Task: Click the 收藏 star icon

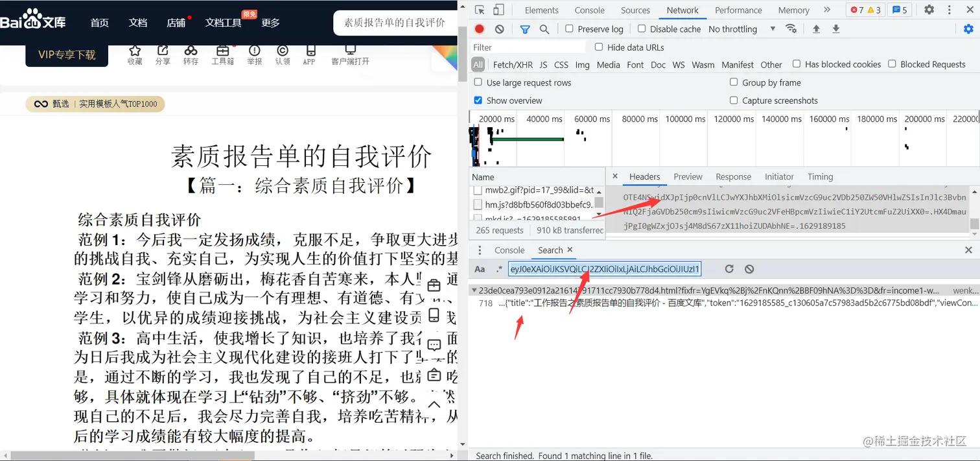Action: 135,51
